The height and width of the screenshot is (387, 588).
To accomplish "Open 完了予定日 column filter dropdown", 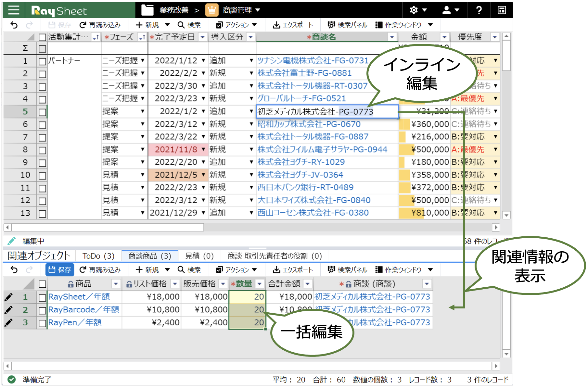I will [x=203, y=37].
